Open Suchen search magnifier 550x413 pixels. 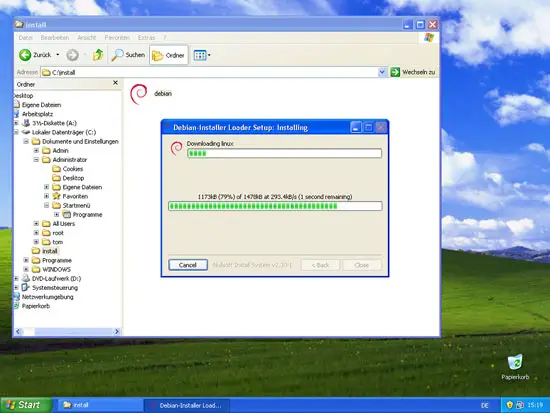(x=117, y=55)
